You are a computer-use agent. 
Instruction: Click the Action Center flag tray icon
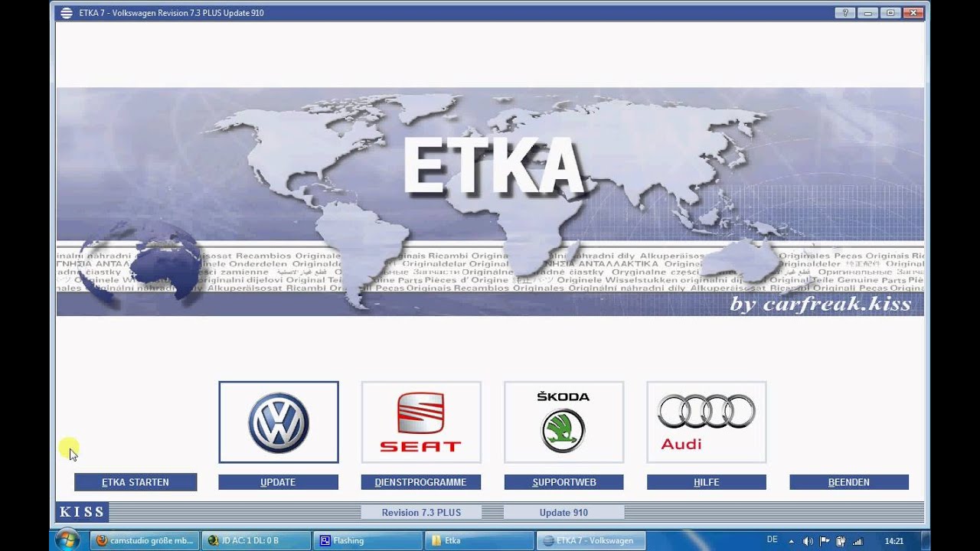(825, 541)
